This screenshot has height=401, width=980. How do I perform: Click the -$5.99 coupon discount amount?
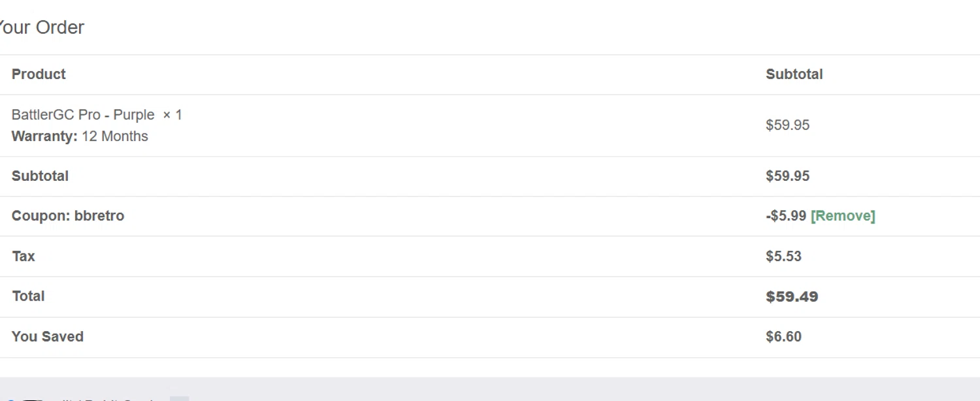(786, 216)
